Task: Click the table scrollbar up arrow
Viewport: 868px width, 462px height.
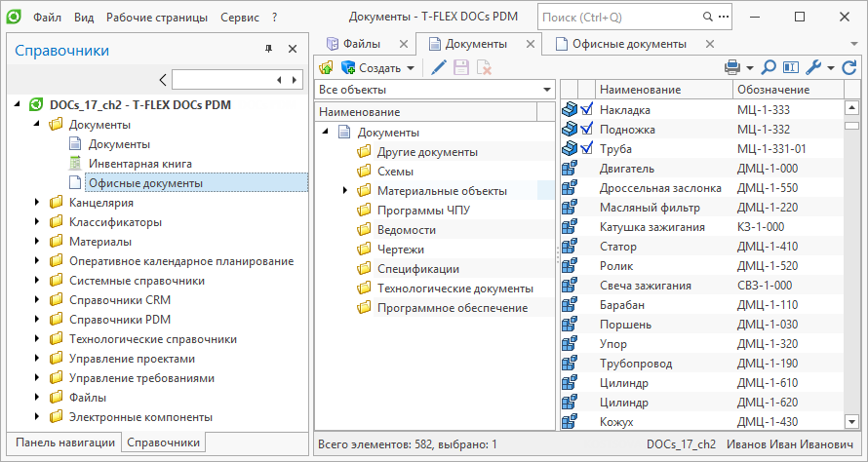Action: pos(852,107)
